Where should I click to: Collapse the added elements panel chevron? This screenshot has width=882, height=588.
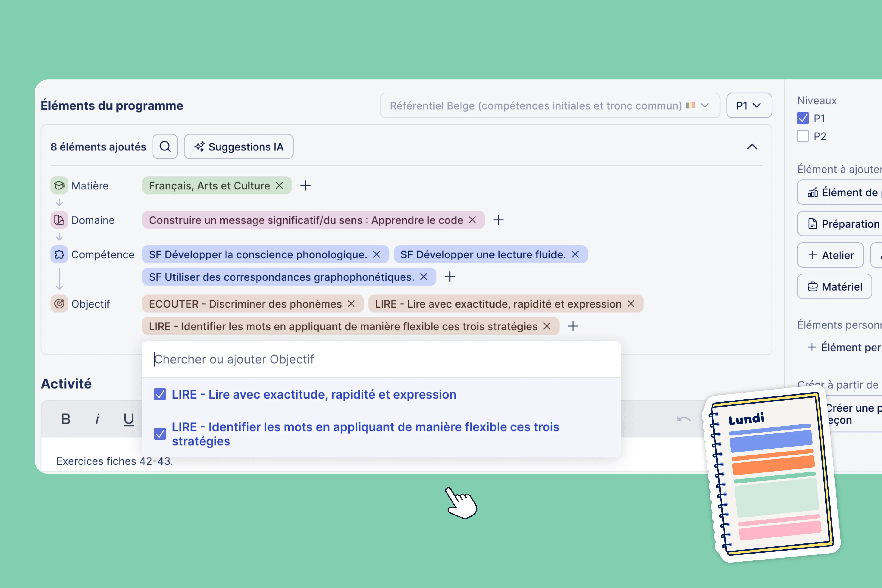(x=752, y=147)
